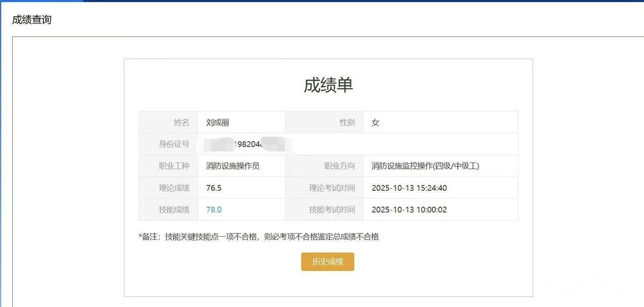Click the 成绩单 title

328,85
